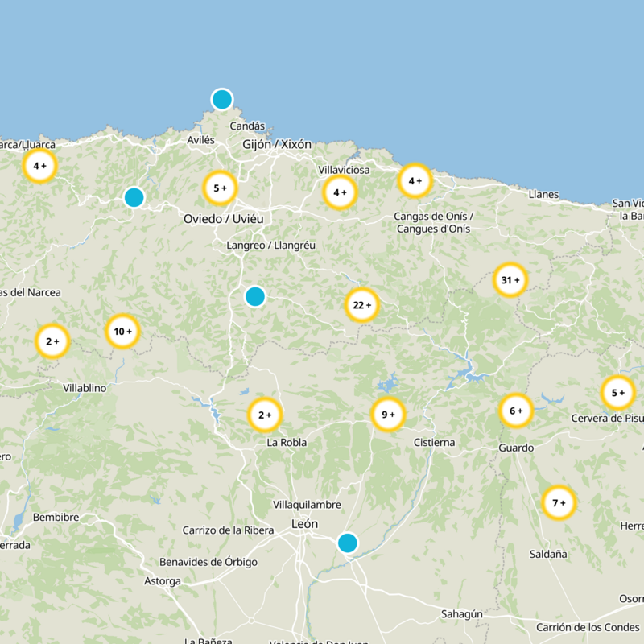The height and width of the screenshot is (644, 644).
Task: Click the León city label
Action: 304,524
